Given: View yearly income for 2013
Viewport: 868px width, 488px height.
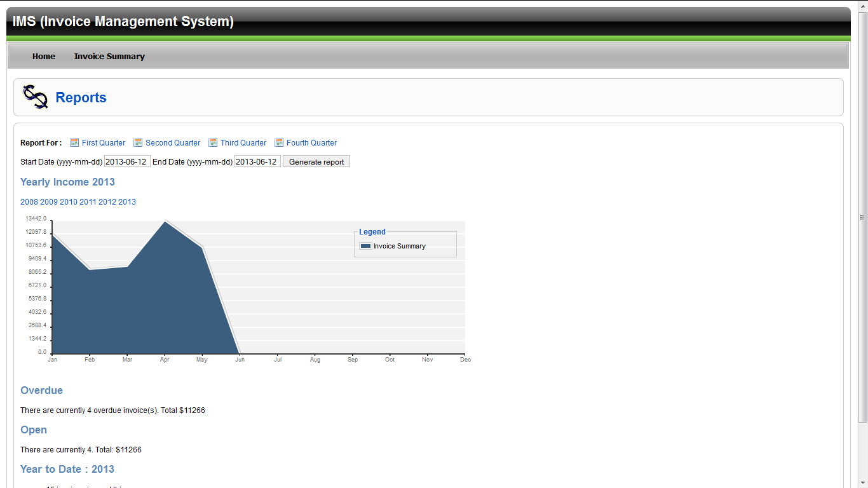Looking at the screenshot, I should [127, 202].
